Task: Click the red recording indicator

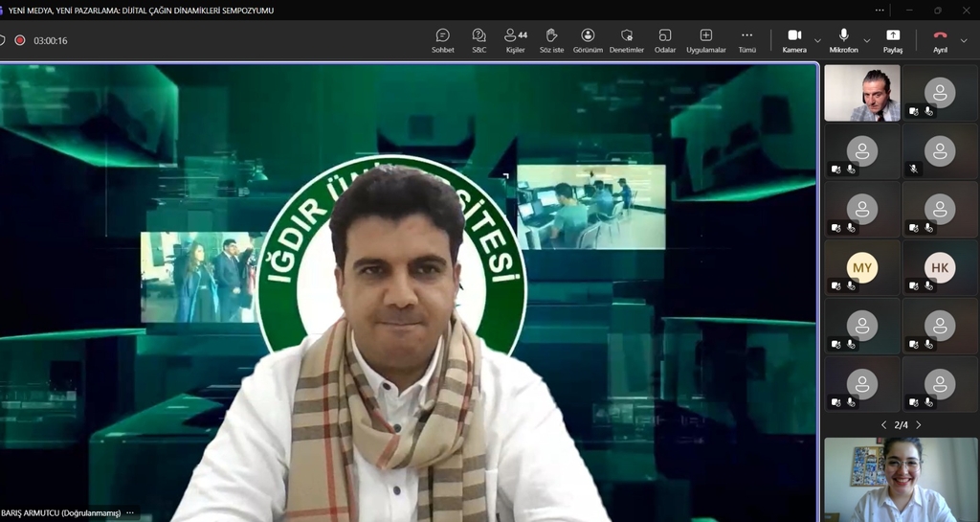Action: point(20,41)
